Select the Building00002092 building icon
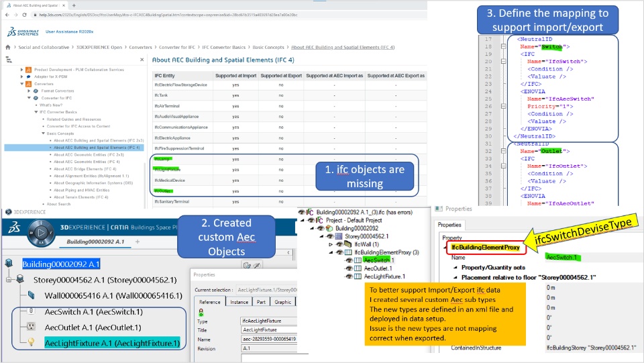Screen dimensions: 644x363 [x=9, y=263]
